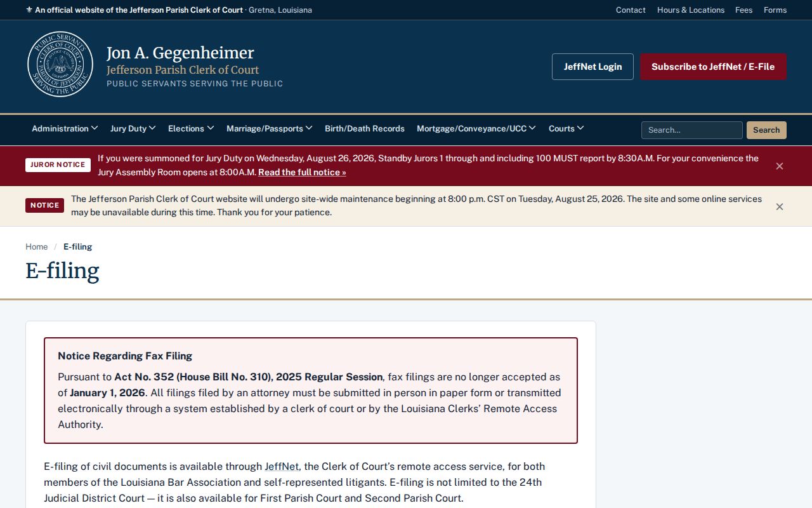
Task: Click the NOTICE badge in maintenance banner
Action: click(x=44, y=206)
